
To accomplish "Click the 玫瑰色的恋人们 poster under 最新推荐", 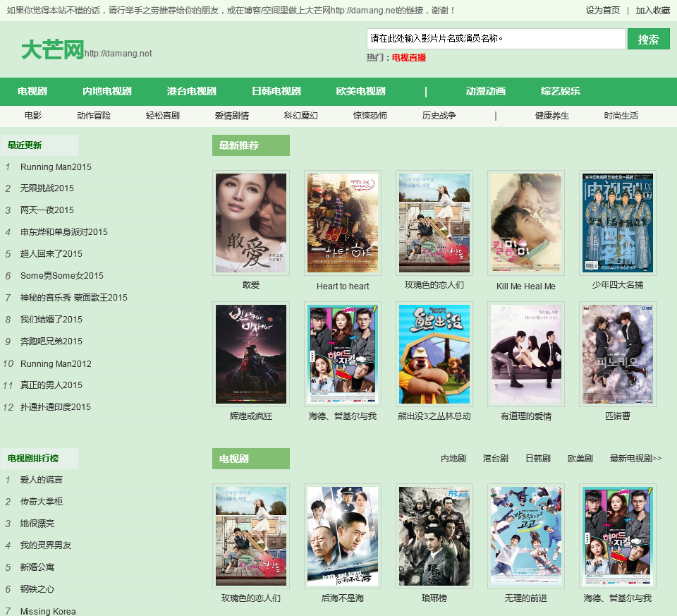I will 434,223.
